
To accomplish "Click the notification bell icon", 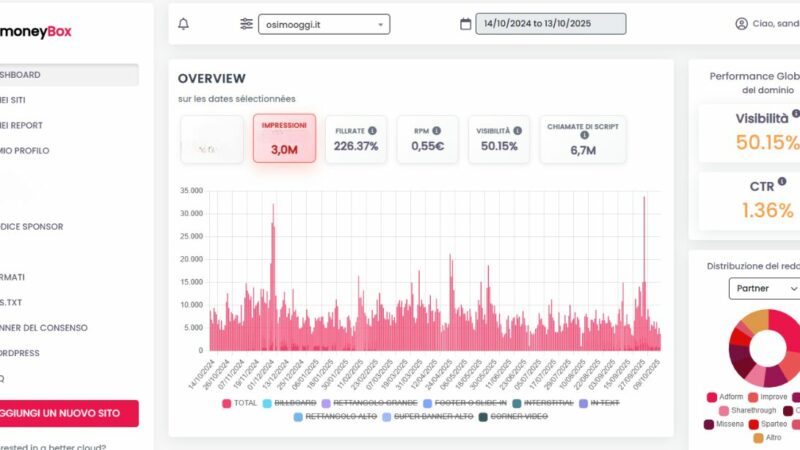I will tap(183, 24).
